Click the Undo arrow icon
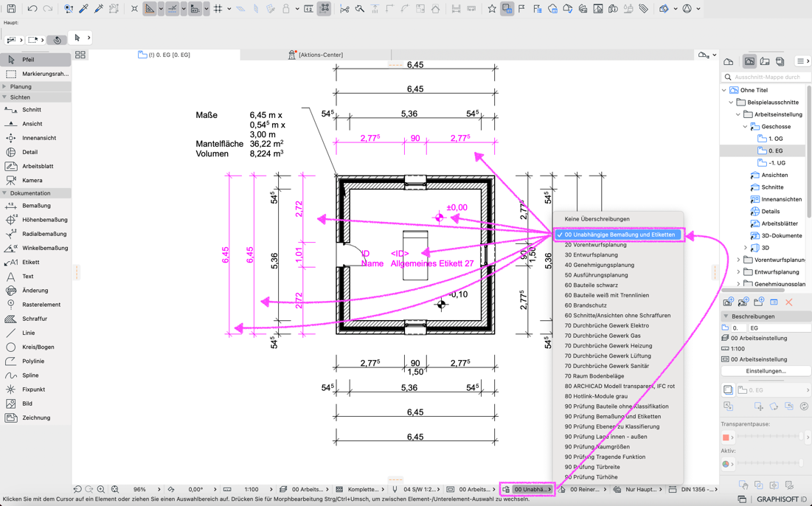The width and height of the screenshot is (812, 506). (32, 9)
